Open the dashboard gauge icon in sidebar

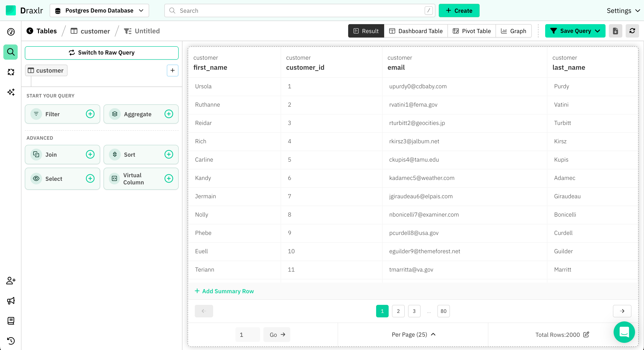(11, 32)
